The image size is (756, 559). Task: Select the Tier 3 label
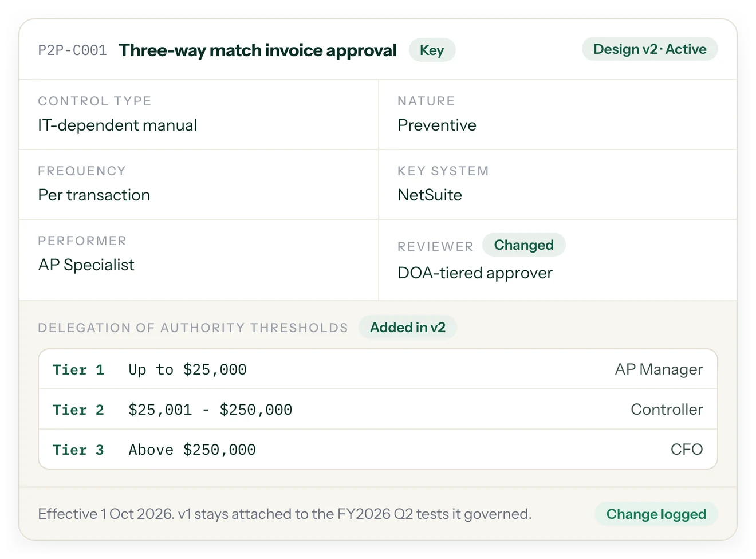(x=78, y=450)
